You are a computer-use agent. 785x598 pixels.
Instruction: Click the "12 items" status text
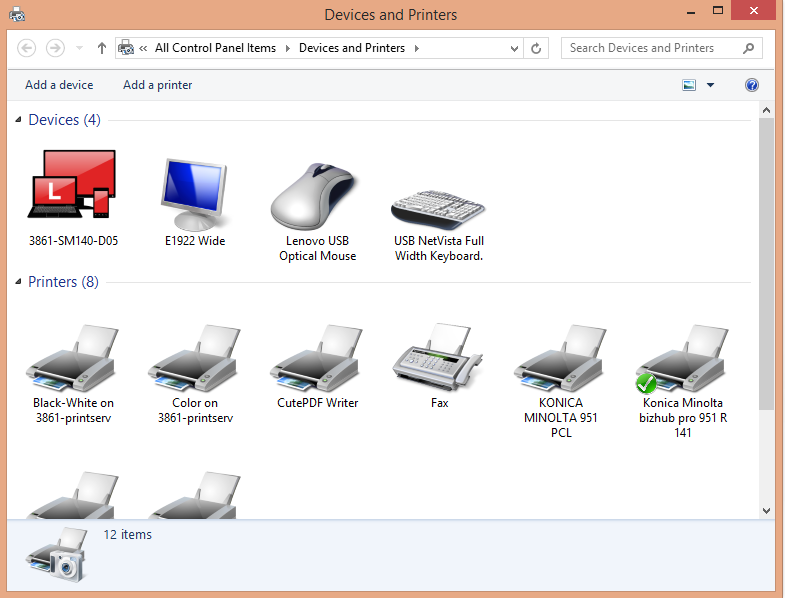pos(128,534)
